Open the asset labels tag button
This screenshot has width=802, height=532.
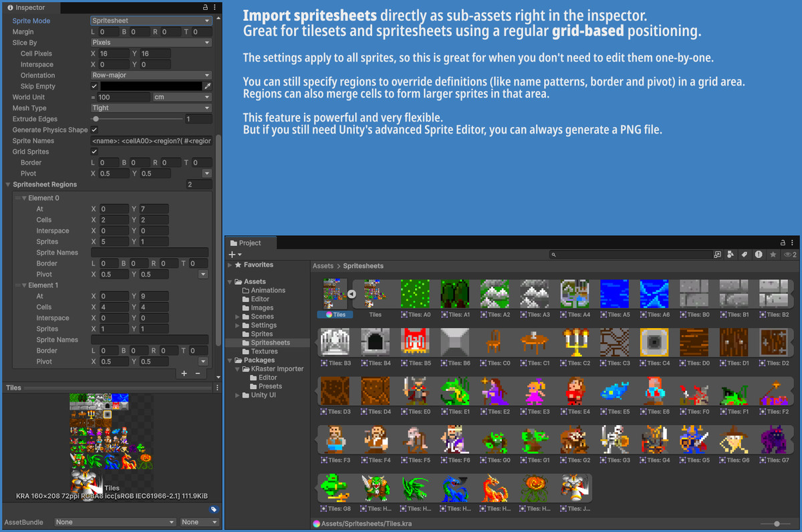tap(213, 509)
